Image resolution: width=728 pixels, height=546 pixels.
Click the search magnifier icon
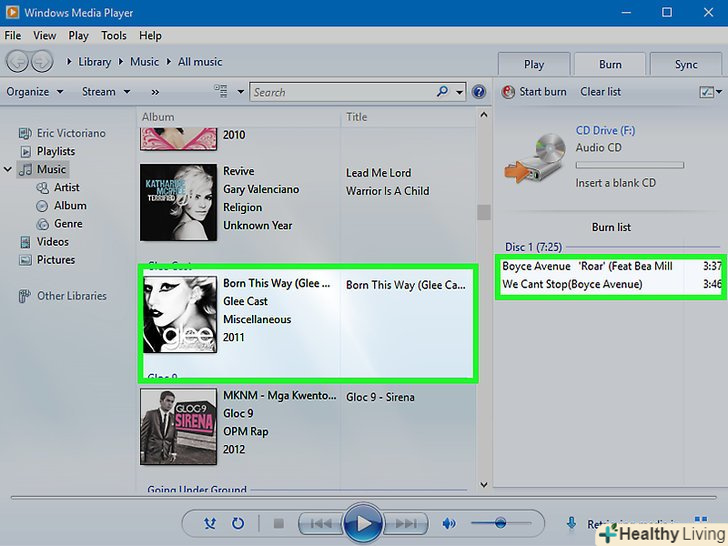[x=442, y=91]
